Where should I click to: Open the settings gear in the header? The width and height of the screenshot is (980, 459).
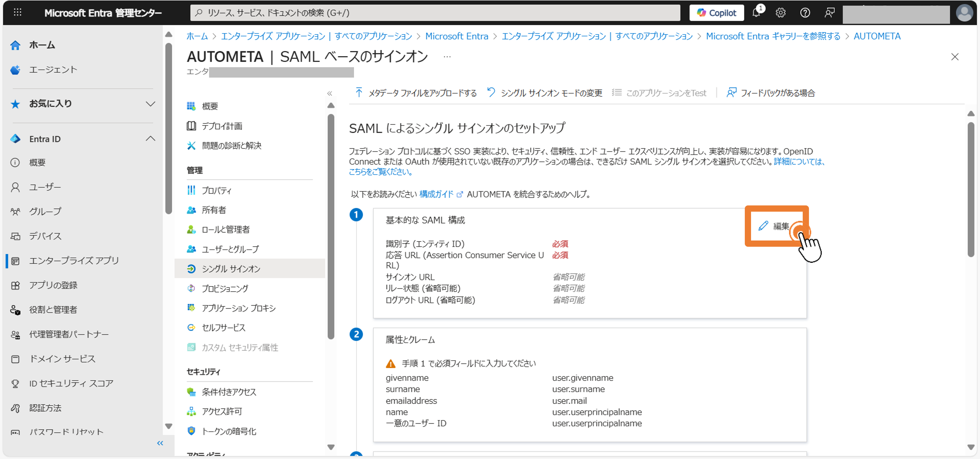780,13
